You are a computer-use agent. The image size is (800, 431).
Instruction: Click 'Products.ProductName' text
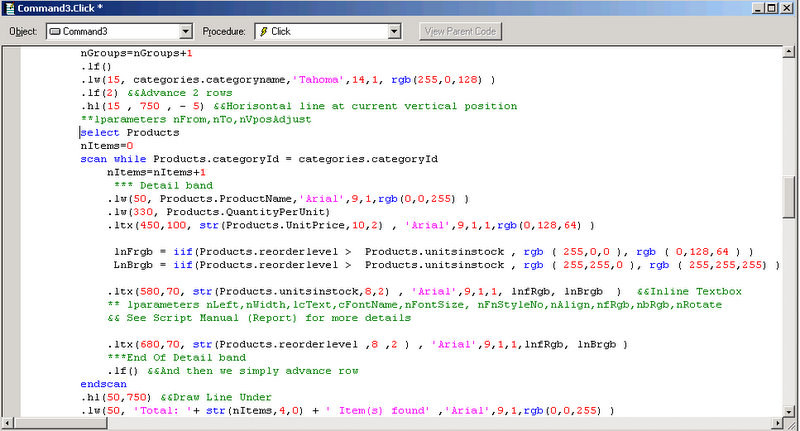coord(226,199)
